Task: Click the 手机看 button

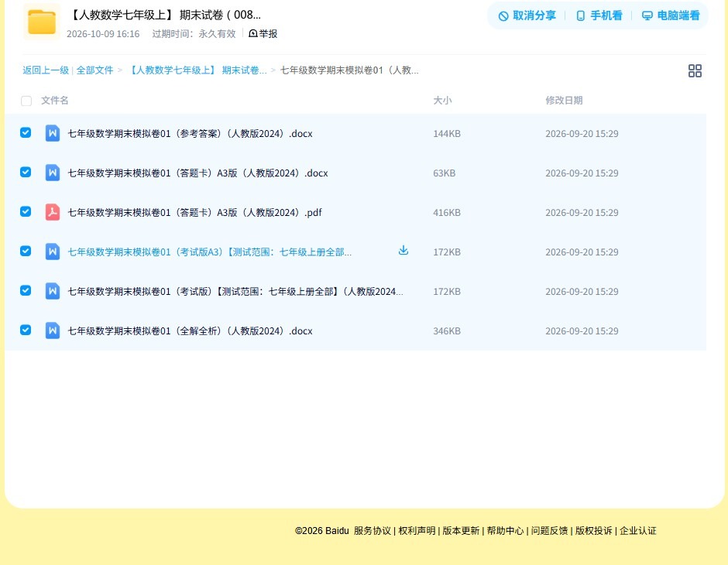Action: [599, 15]
